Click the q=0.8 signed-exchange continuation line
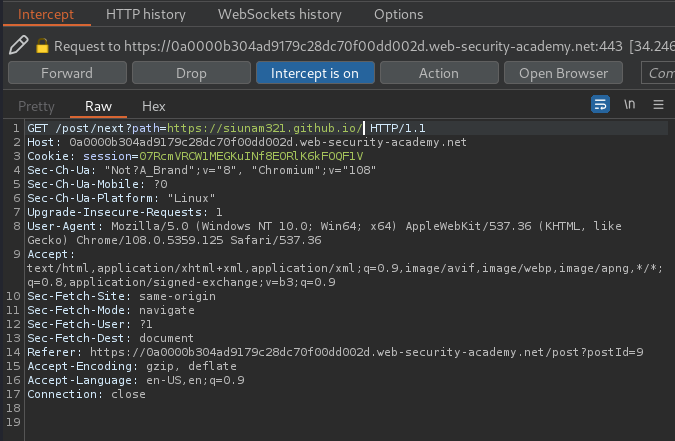This screenshot has height=441, width=675. (x=181, y=282)
